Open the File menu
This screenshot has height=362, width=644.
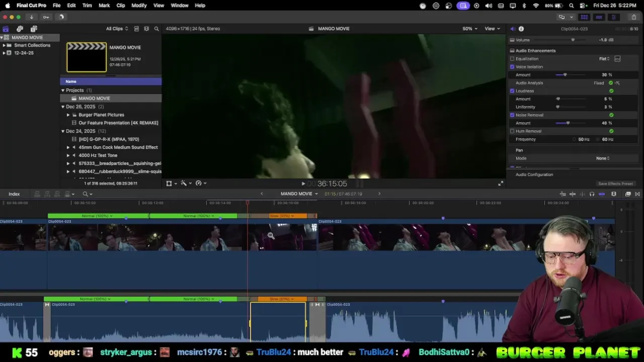click(x=57, y=6)
